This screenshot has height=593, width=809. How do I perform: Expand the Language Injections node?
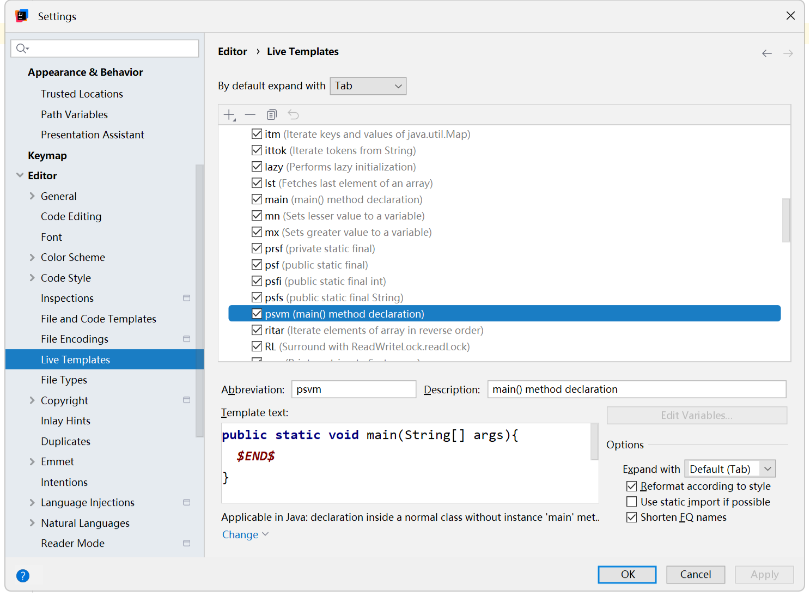click(32, 502)
